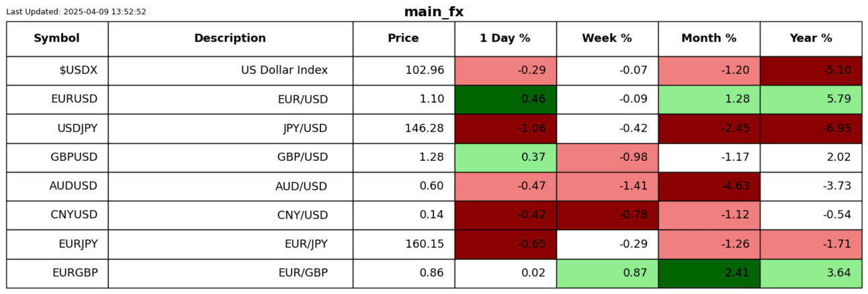
Task: Click the dark red -5.10 Year cell
Action: coord(811,71)
